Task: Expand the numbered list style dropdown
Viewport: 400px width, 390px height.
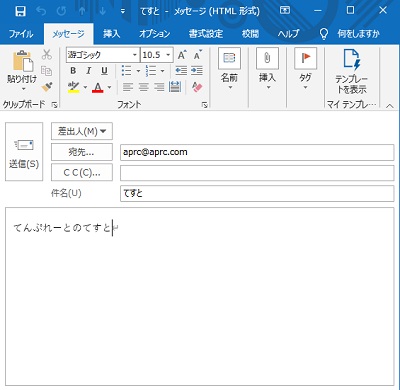Action: tap(162, 71)
